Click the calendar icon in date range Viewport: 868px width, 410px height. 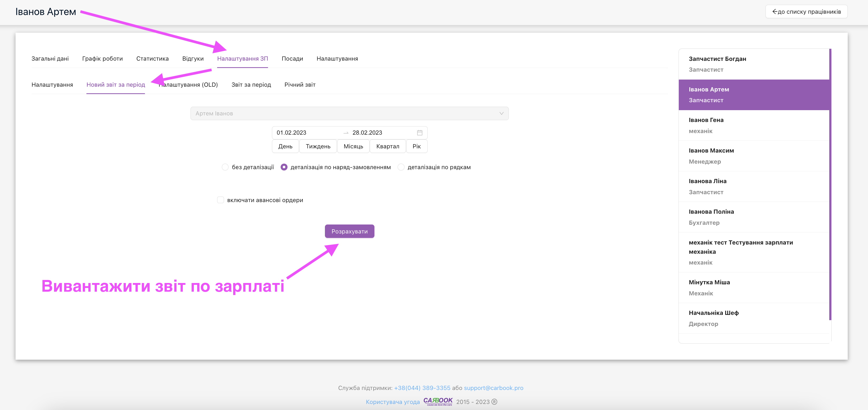[420, 133]
